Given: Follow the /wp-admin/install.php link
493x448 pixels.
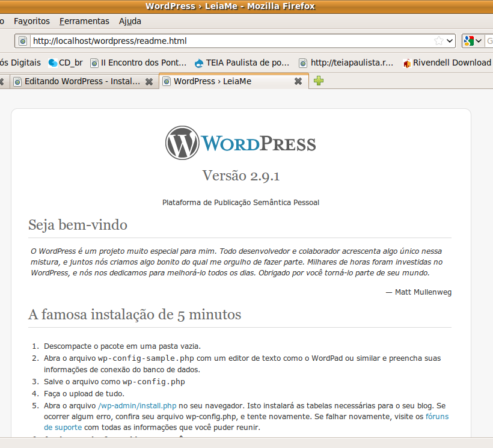Looking at the screenshot, I should click(137, 406).
